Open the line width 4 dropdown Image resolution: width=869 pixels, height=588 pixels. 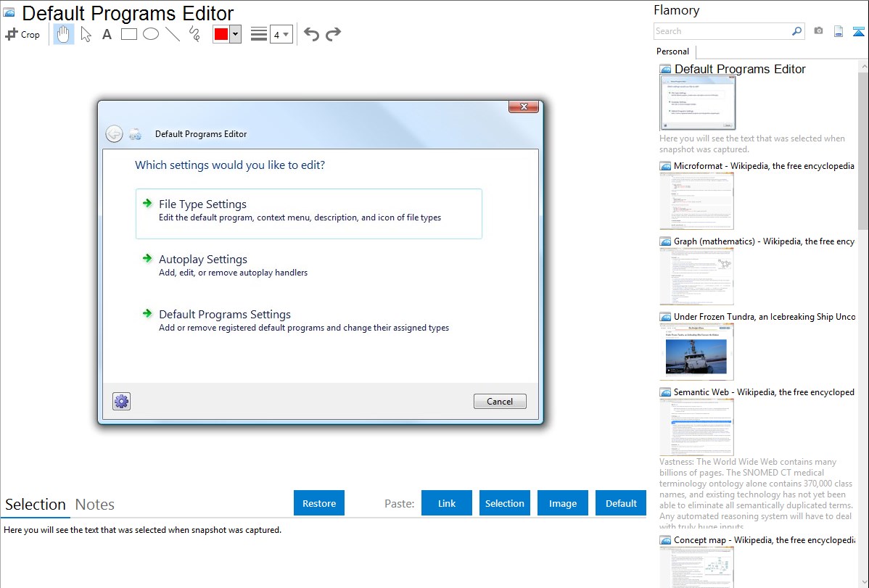[x=281, y=34]
